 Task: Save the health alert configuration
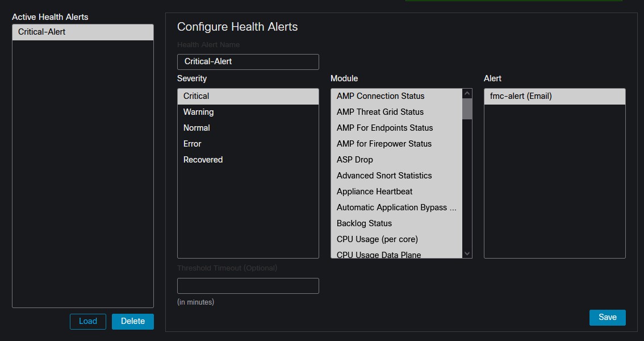click(607, 317)
